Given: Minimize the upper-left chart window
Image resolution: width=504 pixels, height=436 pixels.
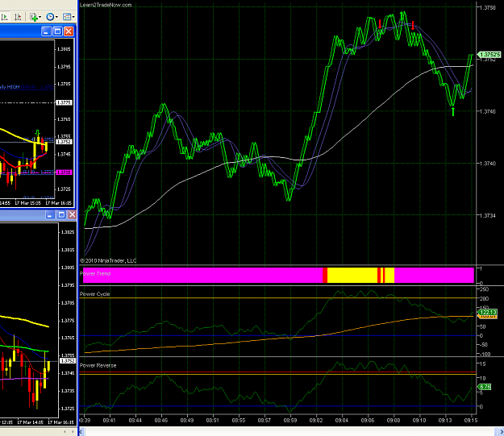Looking at the screenshot, I should [46, 31].
